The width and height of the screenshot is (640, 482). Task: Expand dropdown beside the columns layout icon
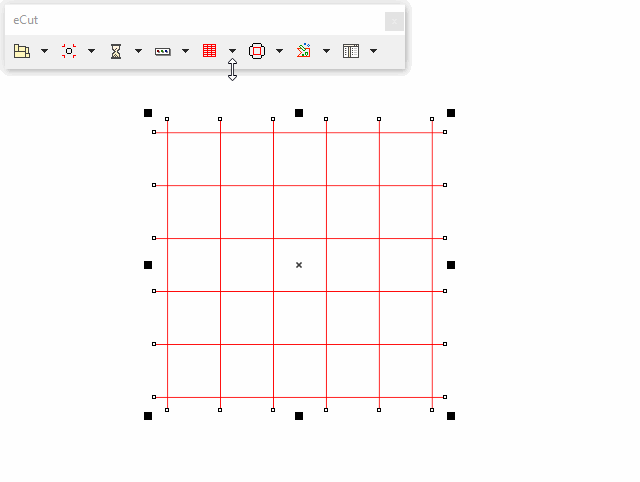373,51
